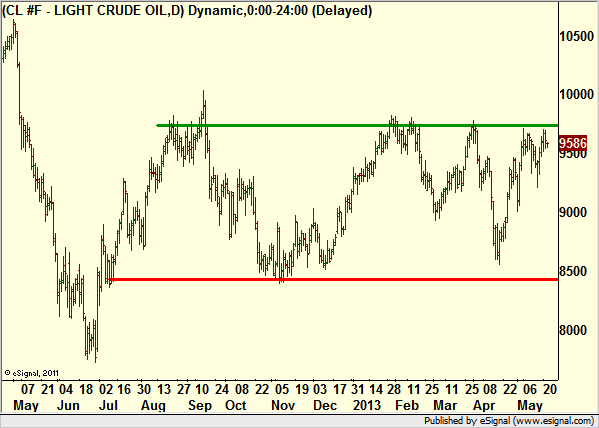Click the 'Oct' month label

click(x=236, y=405)
